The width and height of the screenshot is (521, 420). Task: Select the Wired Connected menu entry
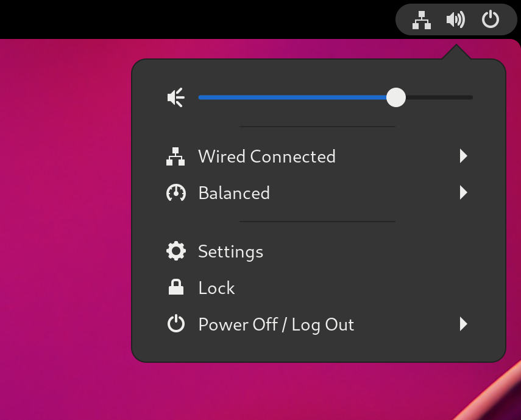267,157
